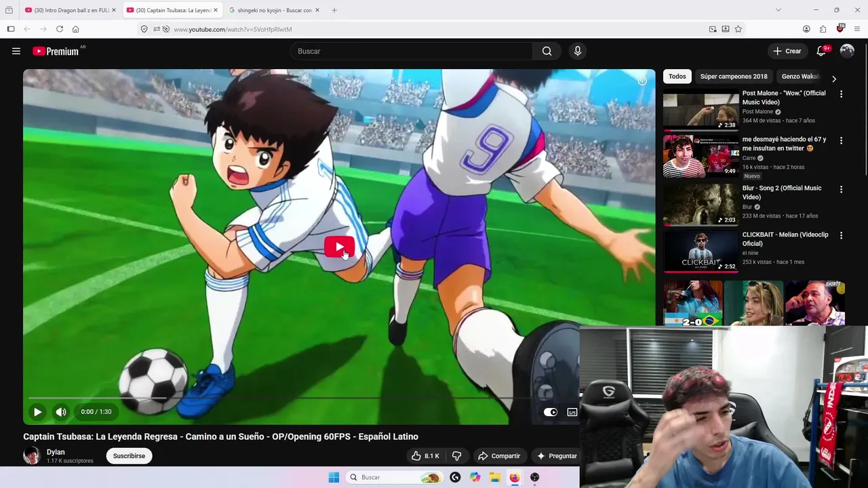Viewport: 868px width, 488px height.
Task: Open Logitech G Hub from taskbar
Action: 455,477
